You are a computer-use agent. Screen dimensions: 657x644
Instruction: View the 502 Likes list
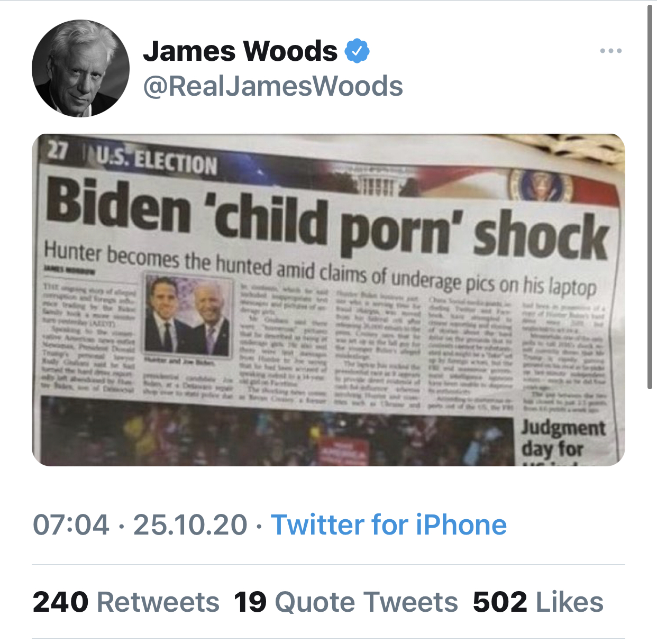(538, 602)
